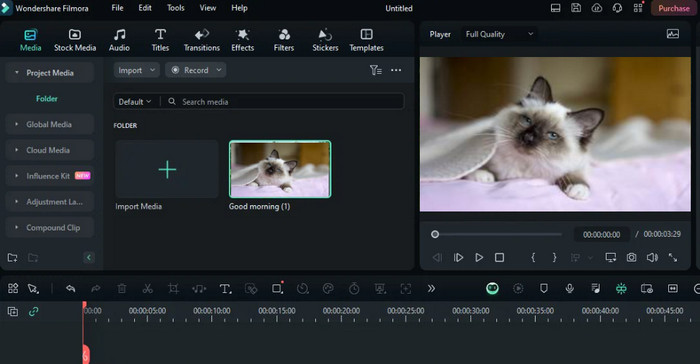Click the save project icon in title bar
The image size is (700, 364).
click(576, 8)
